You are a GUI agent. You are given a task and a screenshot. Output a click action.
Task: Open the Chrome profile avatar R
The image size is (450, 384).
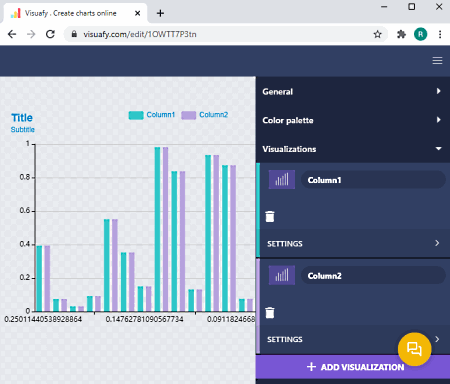(421, 34)
